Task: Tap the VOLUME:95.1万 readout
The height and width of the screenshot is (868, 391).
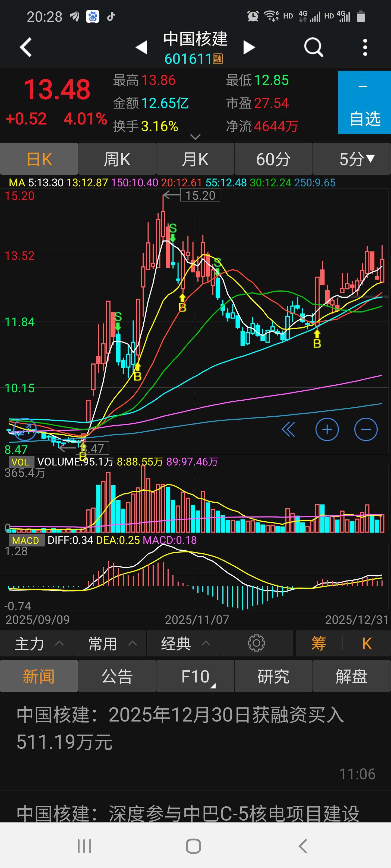Action: [x=75, y=462]
